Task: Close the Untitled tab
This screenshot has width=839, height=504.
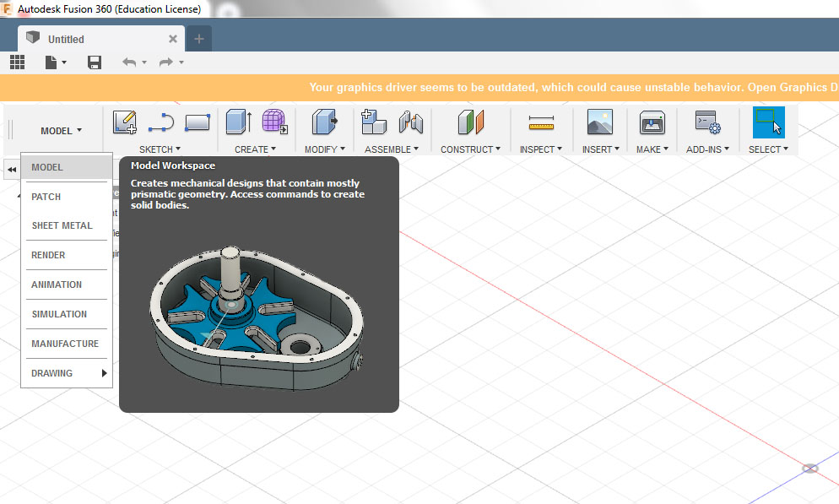Action: tap(173, 39)
